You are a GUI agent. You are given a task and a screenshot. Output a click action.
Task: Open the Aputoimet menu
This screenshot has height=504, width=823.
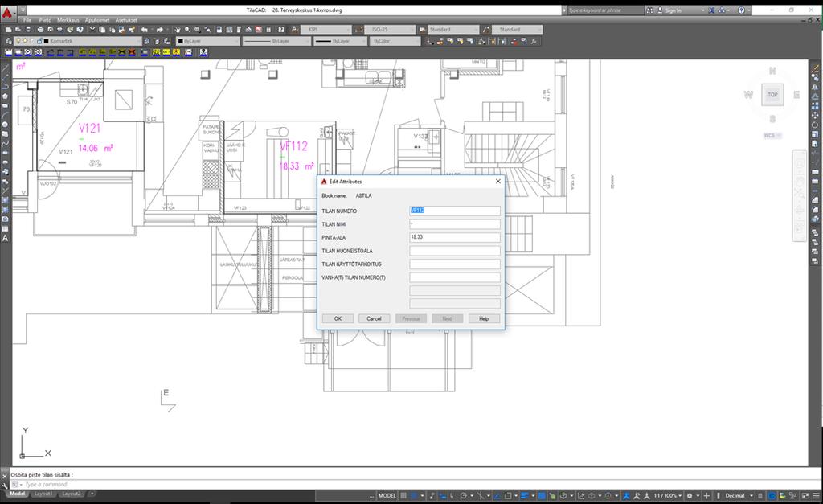point(97,20)
